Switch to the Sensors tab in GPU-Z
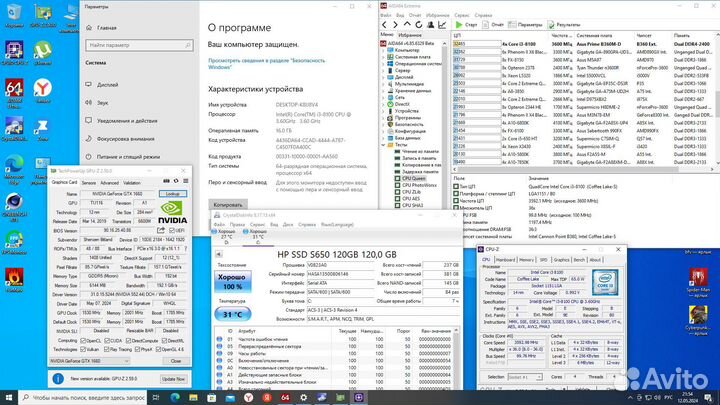The width and height of the screenshot is (720, 405). click(88, 182)
